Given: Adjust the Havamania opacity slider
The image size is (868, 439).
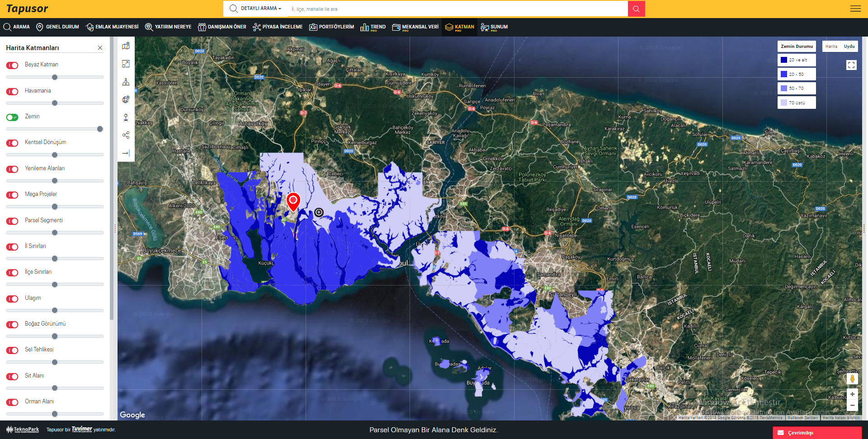Looking at the screenshot, I should 55,103.
